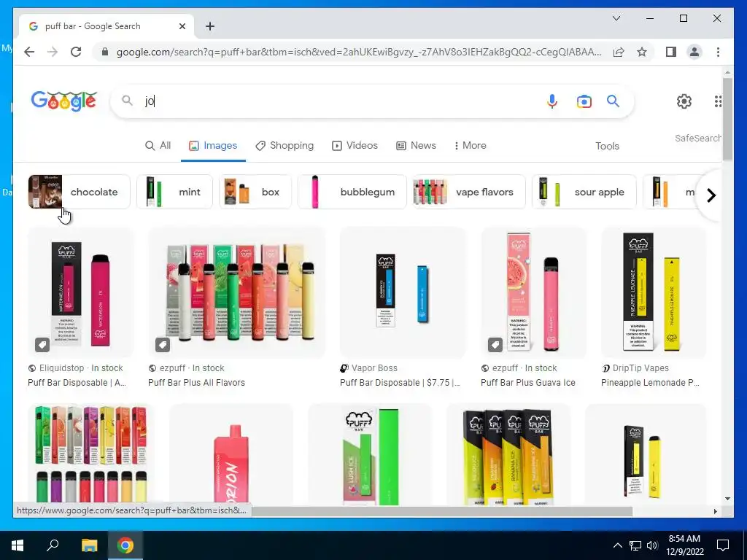Go back to the previous page
The width and height of the screenshot is (747, 560).
[x=29, y=52]
